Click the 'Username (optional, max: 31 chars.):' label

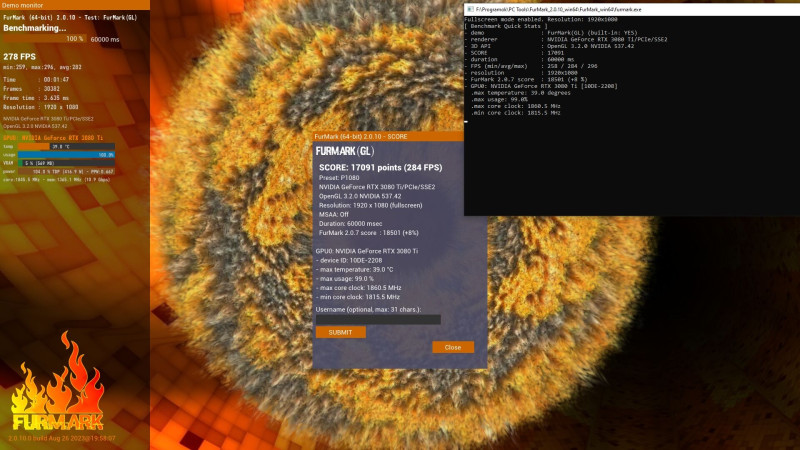click(x=368, y=309)
